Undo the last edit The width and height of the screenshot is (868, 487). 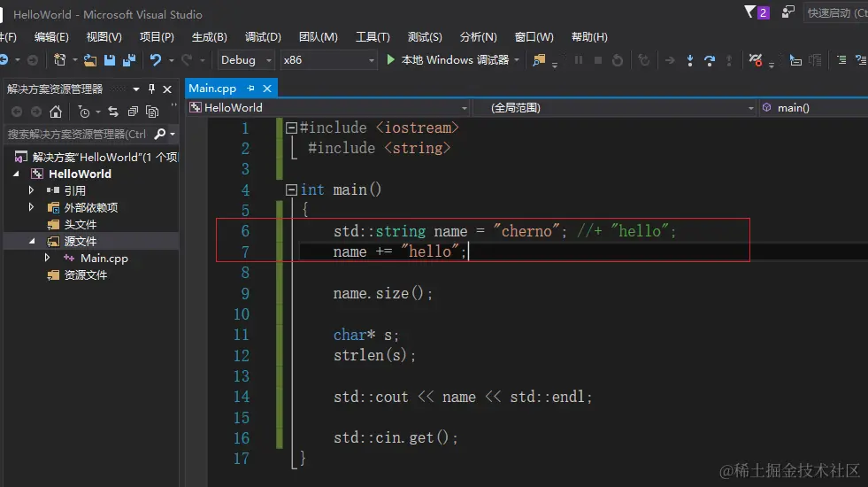156,60
